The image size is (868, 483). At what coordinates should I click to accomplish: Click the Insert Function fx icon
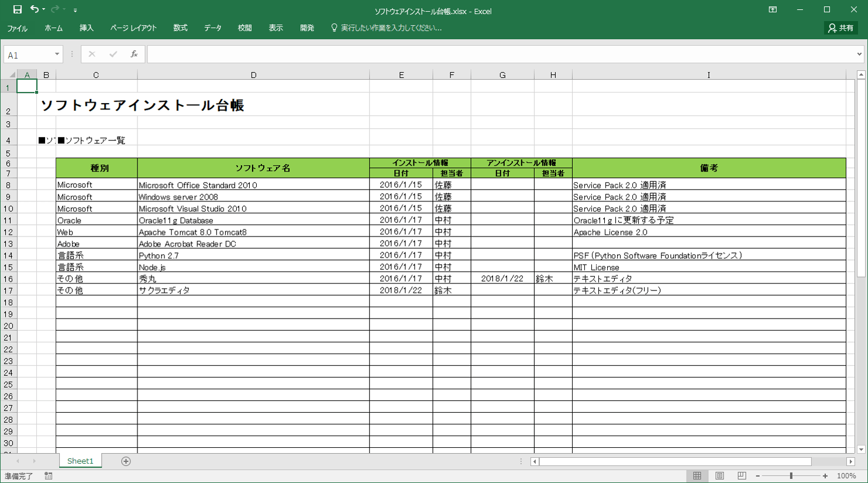pos(134,54)
